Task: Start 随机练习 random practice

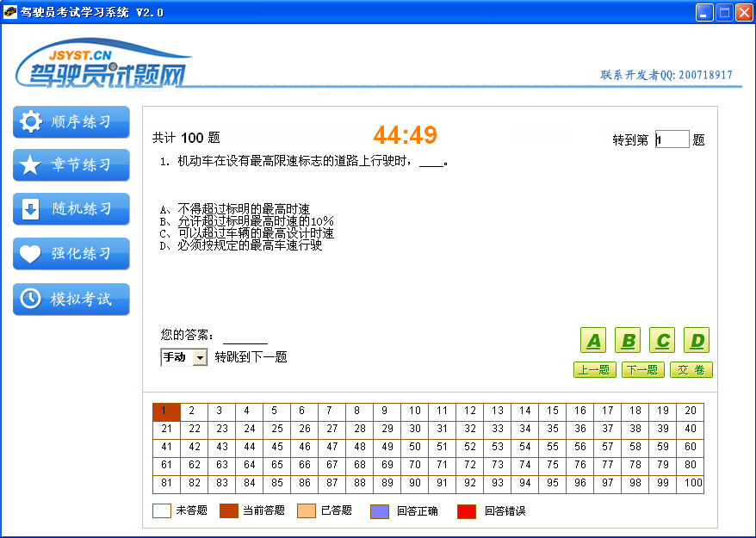Action: tap(71, 208)
